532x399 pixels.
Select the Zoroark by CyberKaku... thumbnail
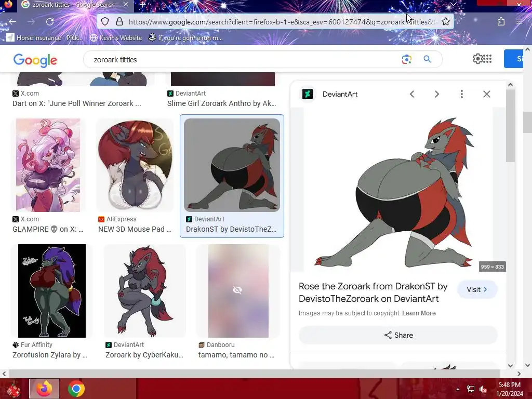(144, 291)
